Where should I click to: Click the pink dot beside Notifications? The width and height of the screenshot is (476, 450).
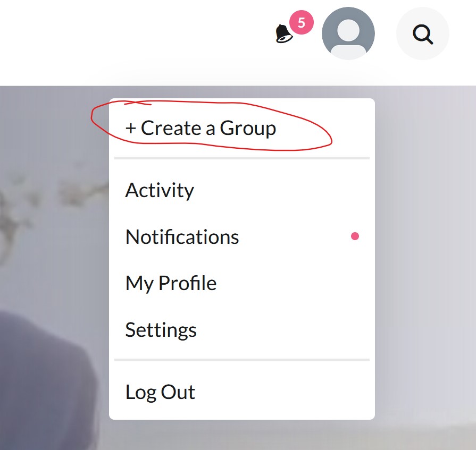coord(355,236)
